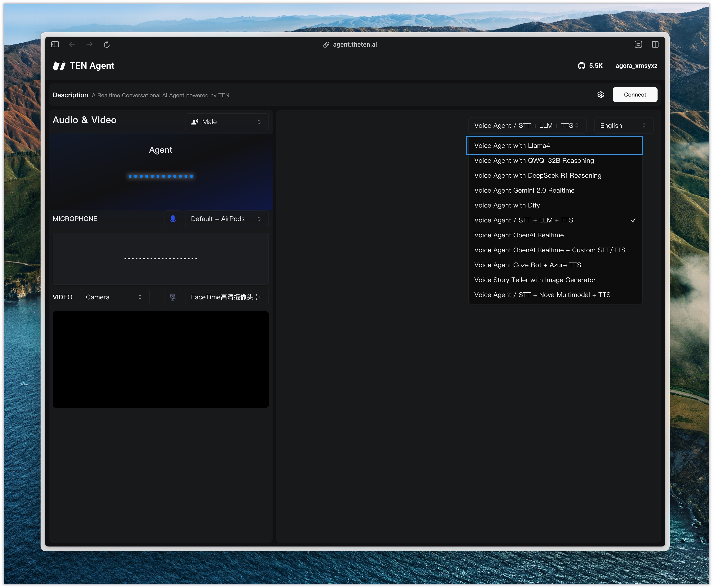Open the Default – AirPods microphone dropdown

[226, 219]
